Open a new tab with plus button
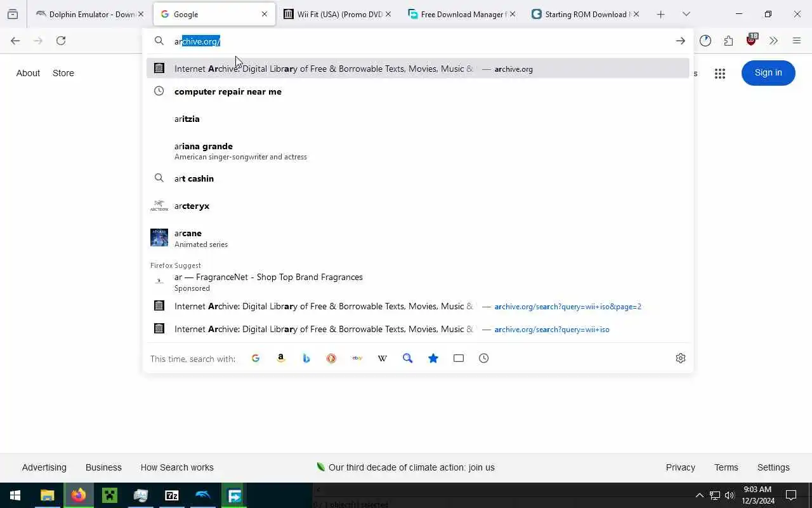Screen dimensions: 812x508 [x=660, y=14]
